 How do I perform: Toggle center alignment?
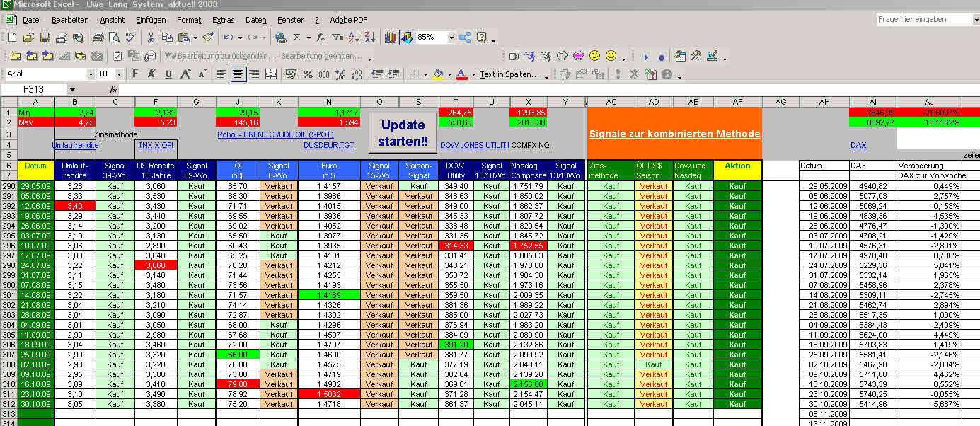[238, 74]
